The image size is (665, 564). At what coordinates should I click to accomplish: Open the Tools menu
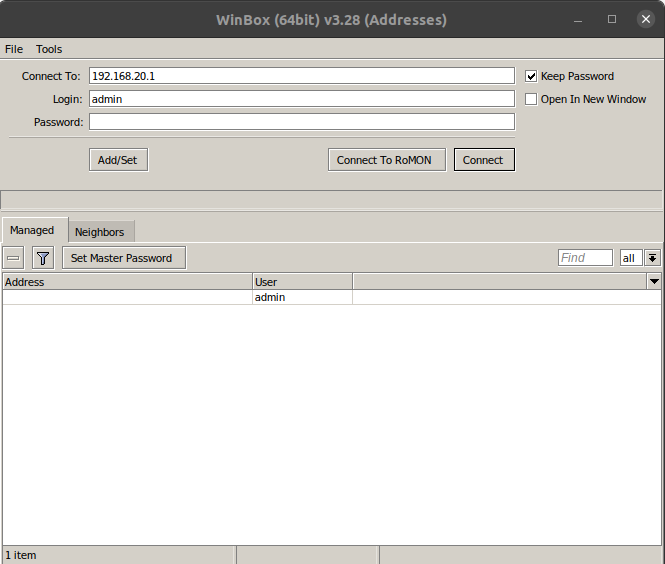[x=49, y=49]
